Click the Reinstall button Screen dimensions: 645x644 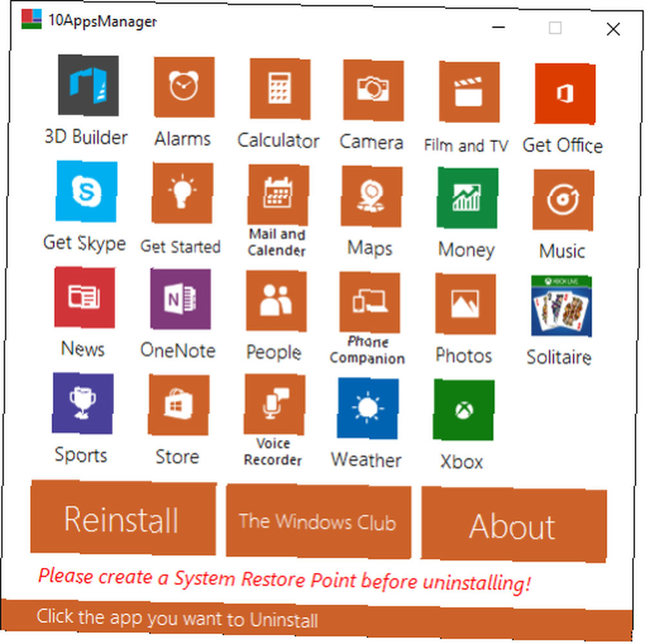coord(123,518)
